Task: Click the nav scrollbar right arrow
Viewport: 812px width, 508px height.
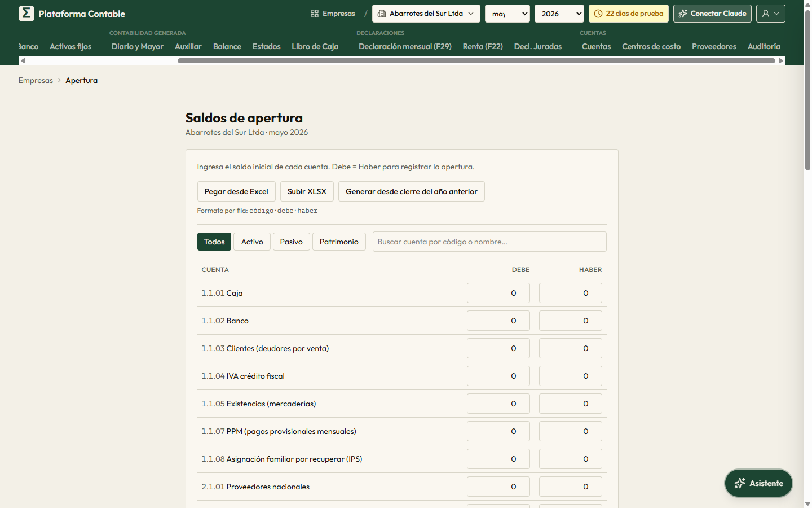Action: click(781, 60)
